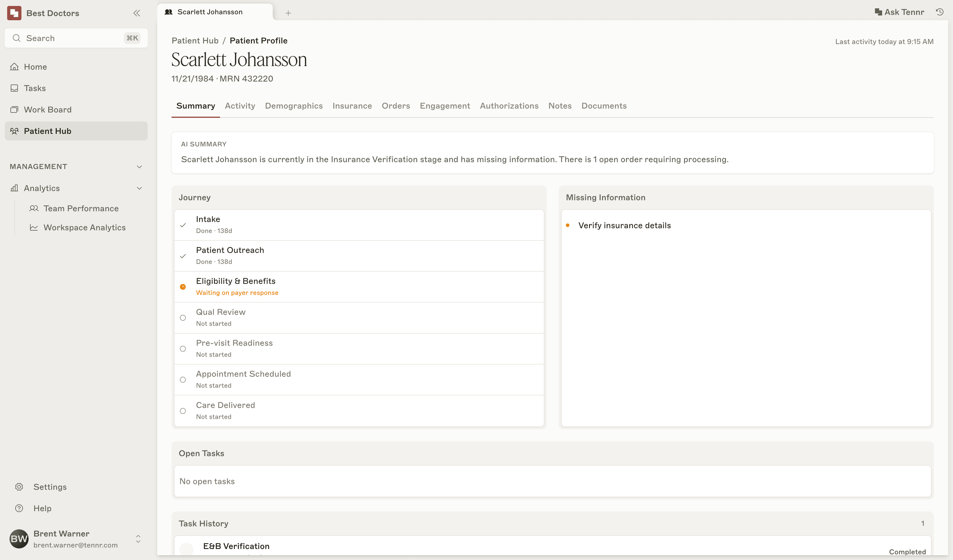Click the search magnifier icon
This screenshot has width=953, height=560.
pyautogui.click(x=16, y=38)
